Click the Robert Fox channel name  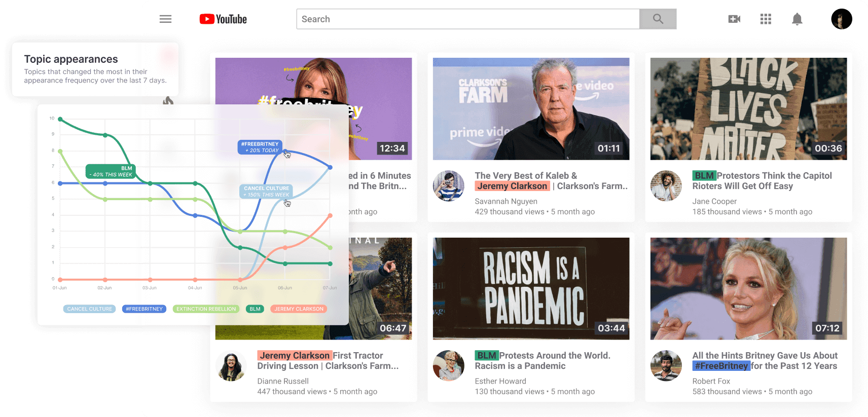tap(711, 381)
